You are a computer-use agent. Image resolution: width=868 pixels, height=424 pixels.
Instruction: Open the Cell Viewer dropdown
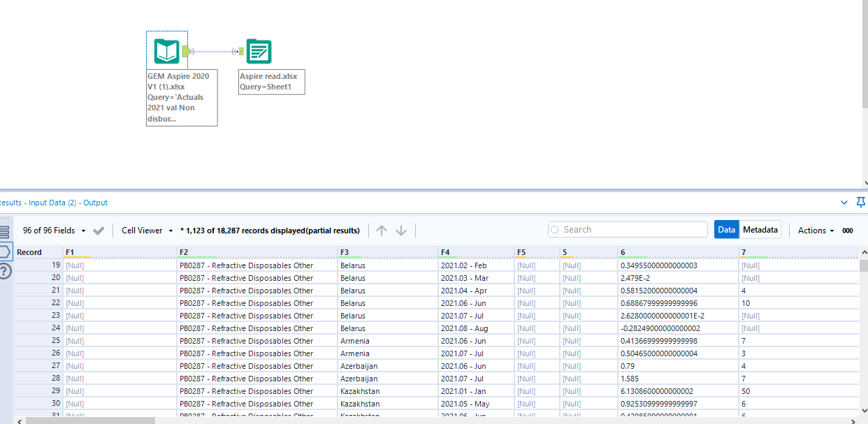pyautogui.click(x=147, y=231)
